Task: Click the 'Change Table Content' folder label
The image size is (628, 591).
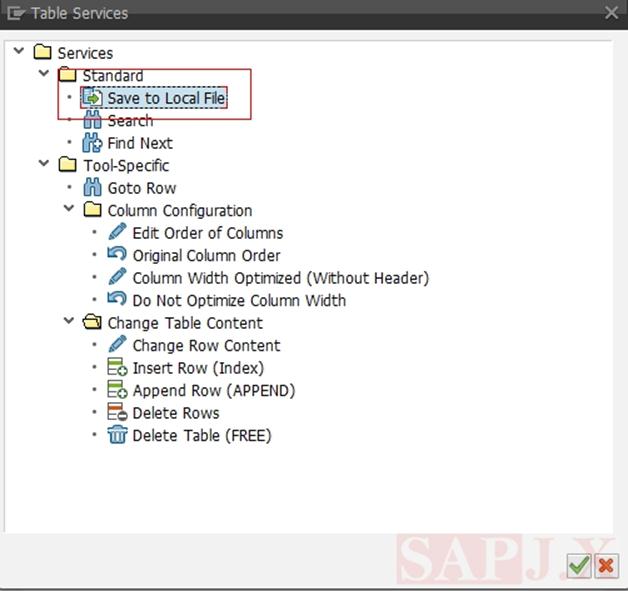Action: [185, 323]
